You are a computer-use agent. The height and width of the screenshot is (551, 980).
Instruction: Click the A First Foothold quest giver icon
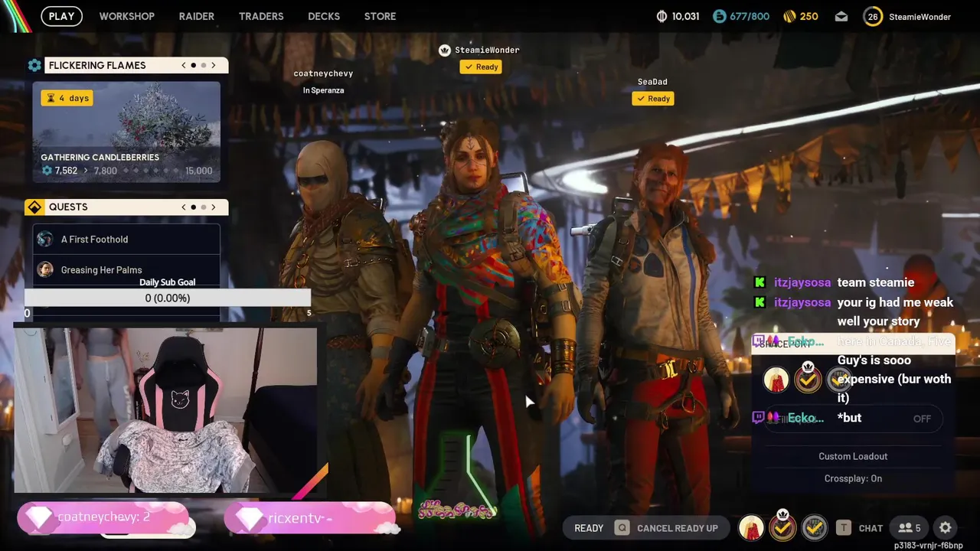(x=45, y=240)
